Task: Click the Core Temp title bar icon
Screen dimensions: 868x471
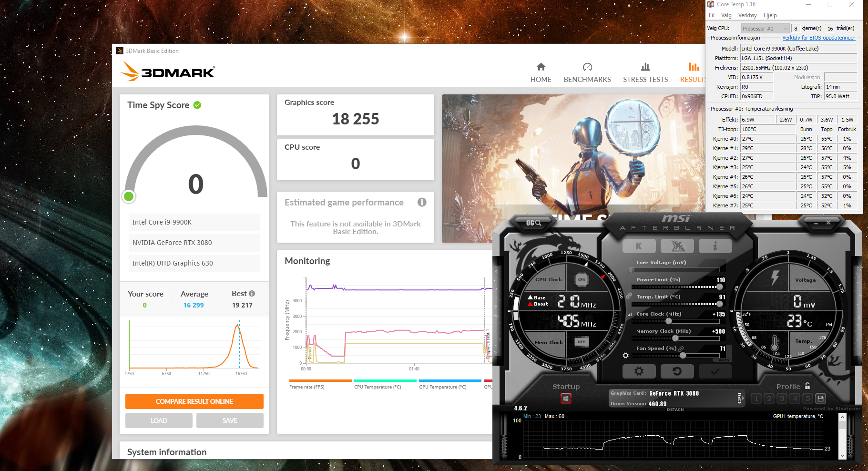Action: 711,4
